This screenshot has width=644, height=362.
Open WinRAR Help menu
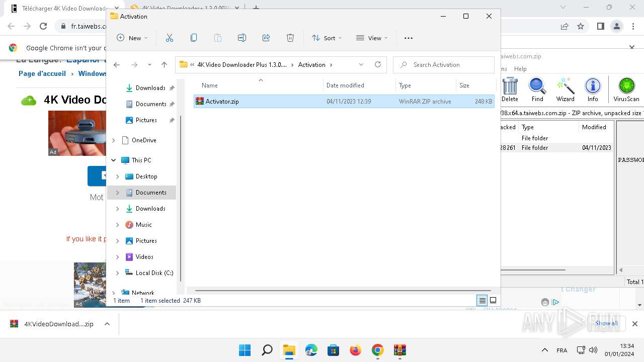(520, 69)
